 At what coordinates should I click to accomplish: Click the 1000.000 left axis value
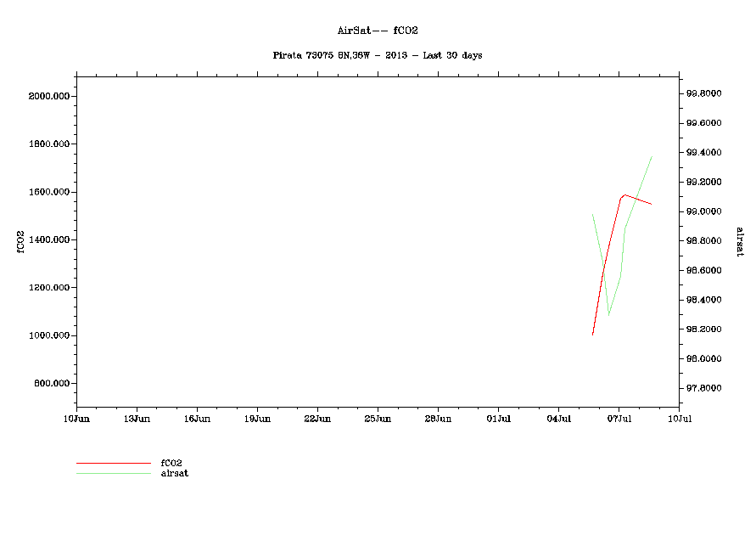pyautogui.click(x=49, y=335)
